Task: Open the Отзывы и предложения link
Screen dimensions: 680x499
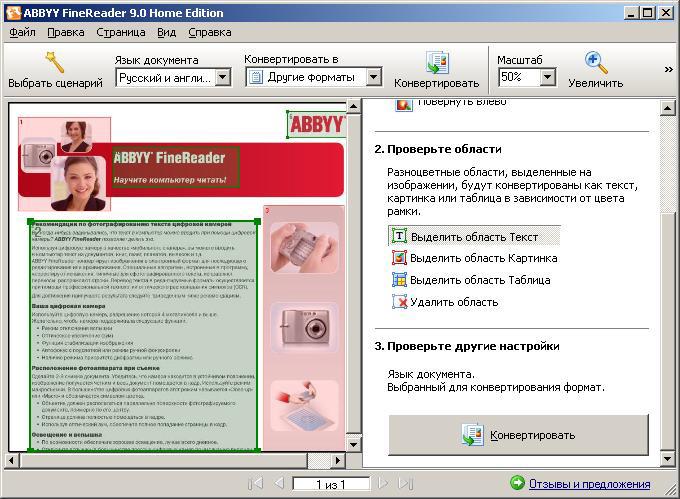Action: (x=589, y=484)
